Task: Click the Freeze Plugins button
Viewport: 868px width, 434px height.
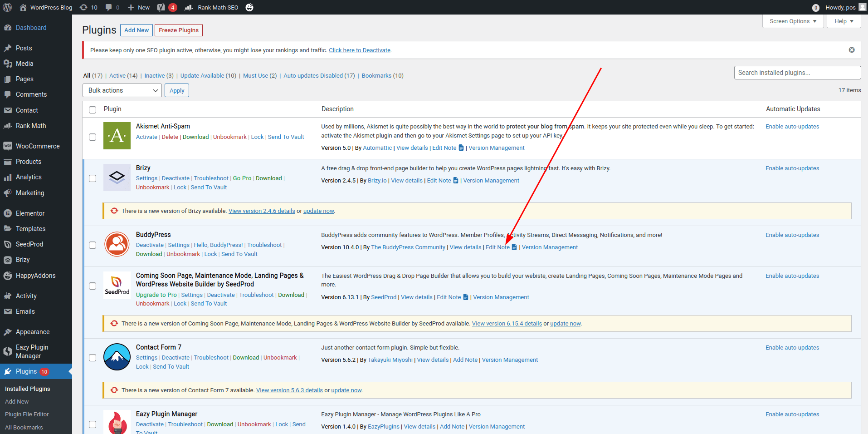Action: 179,30
